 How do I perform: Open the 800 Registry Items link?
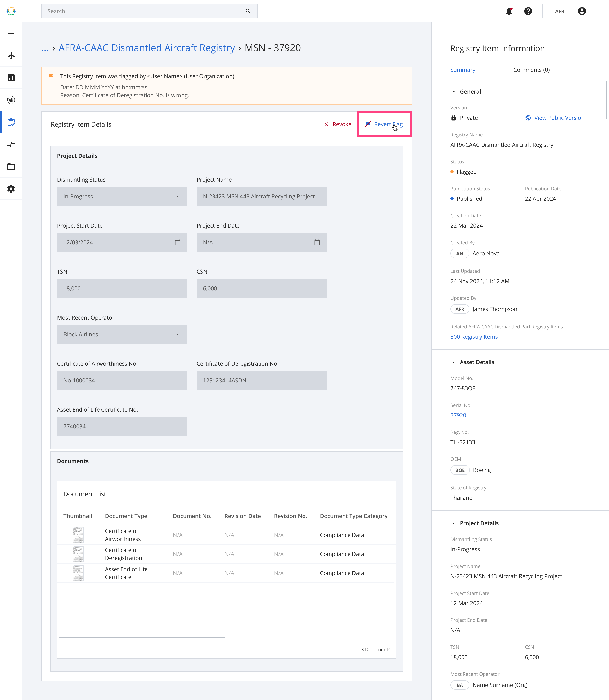pyautogui.click(x=474, y=337)
